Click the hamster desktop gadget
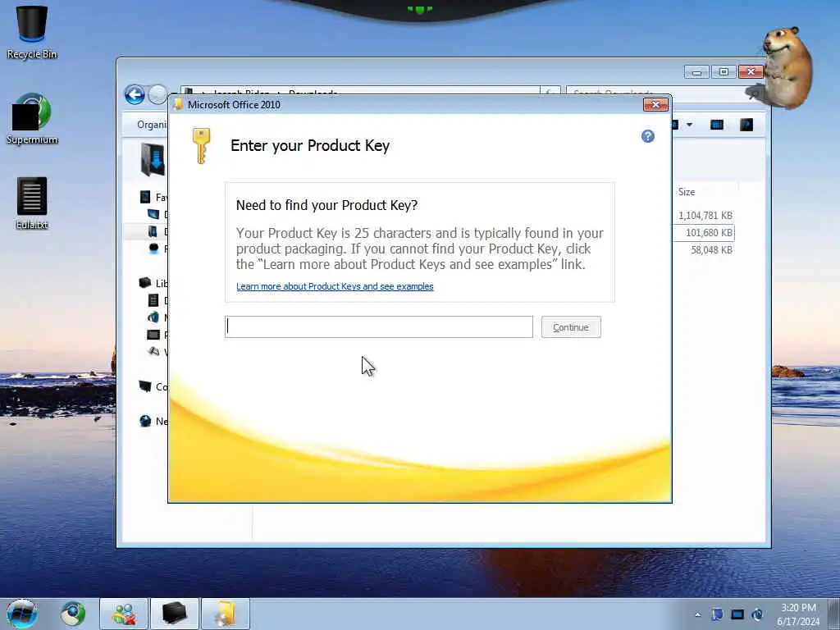The width and height of the screenshot is (840, 630). (787, 67)
